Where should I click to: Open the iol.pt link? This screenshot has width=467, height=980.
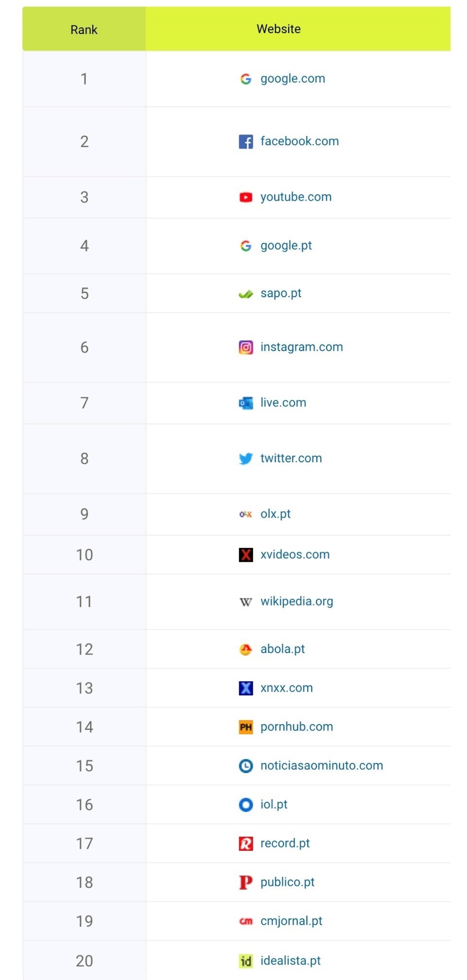(274, 804)
